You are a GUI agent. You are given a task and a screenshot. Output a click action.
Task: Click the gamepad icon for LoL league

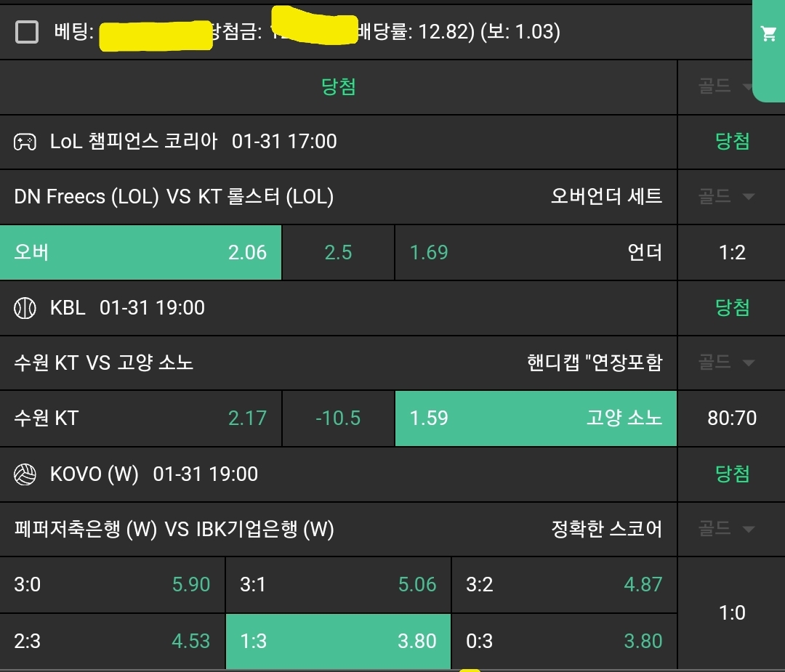[x=25, y=142]
